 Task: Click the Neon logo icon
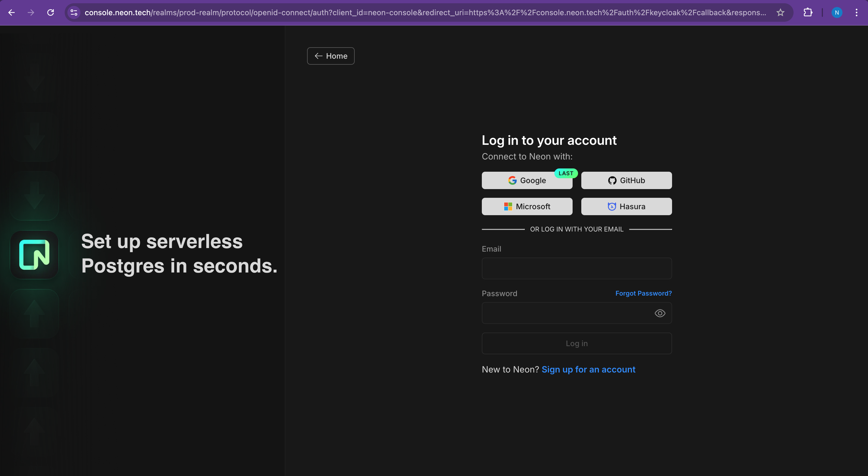[34, 255]
